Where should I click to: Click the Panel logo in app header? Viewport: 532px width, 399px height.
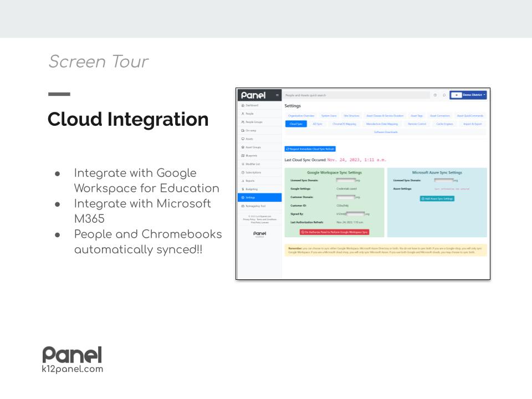[253, 95]
